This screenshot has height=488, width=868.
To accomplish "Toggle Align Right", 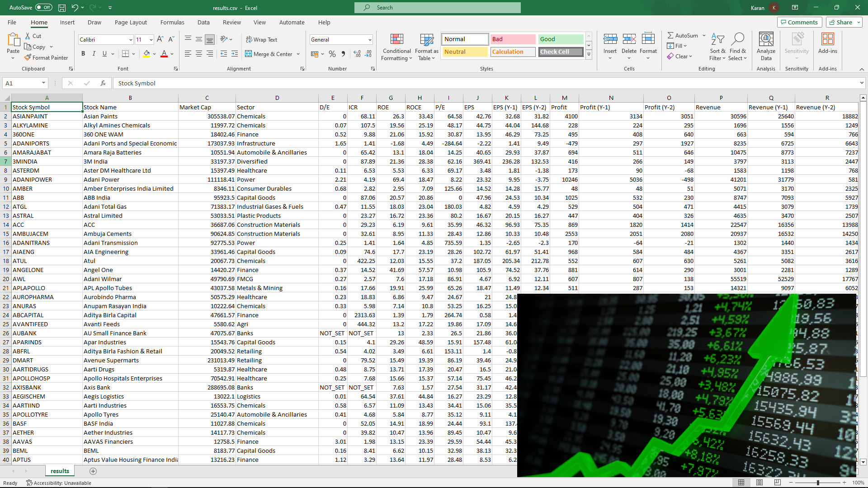I will 210,54.
